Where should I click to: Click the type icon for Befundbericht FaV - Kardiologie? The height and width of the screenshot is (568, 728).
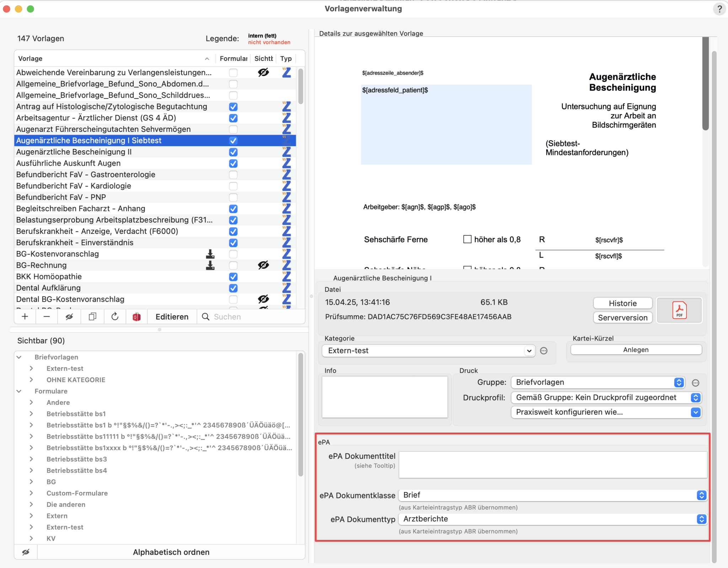coord(287,186)
